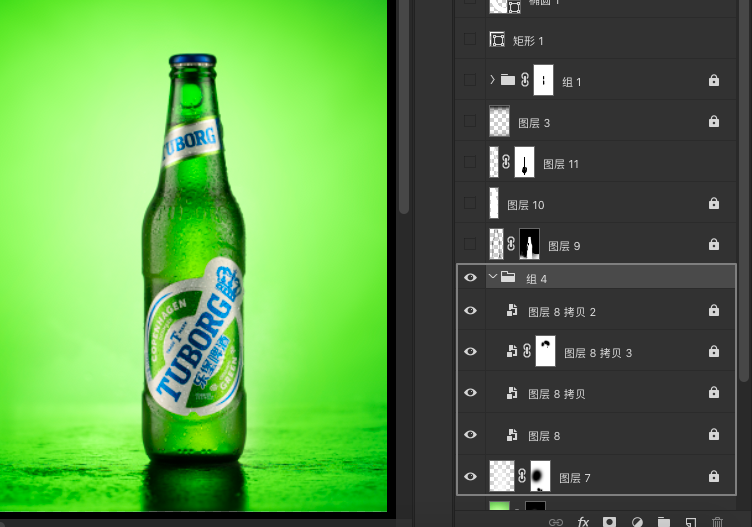Show layer 图层 9

[470, 244]
